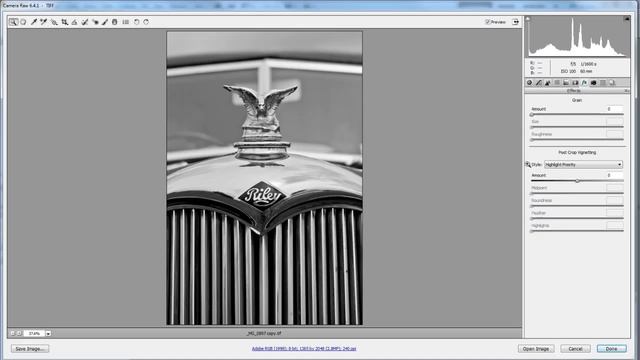Image resolution: width=640 pixels, height=360 pixels.
Task: Open the Camera Raw preferences dialog icon
Action: point(126,22)
